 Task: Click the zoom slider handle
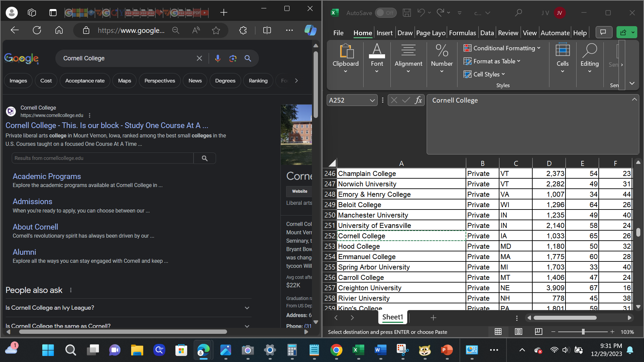(583, 331)
